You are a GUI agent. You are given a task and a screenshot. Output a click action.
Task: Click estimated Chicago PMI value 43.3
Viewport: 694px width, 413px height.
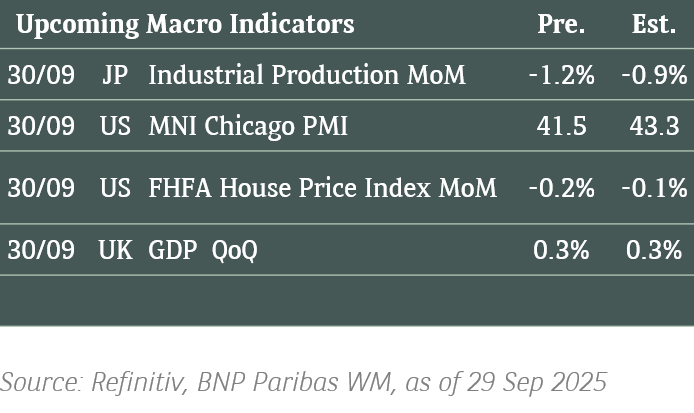(654, 126)
